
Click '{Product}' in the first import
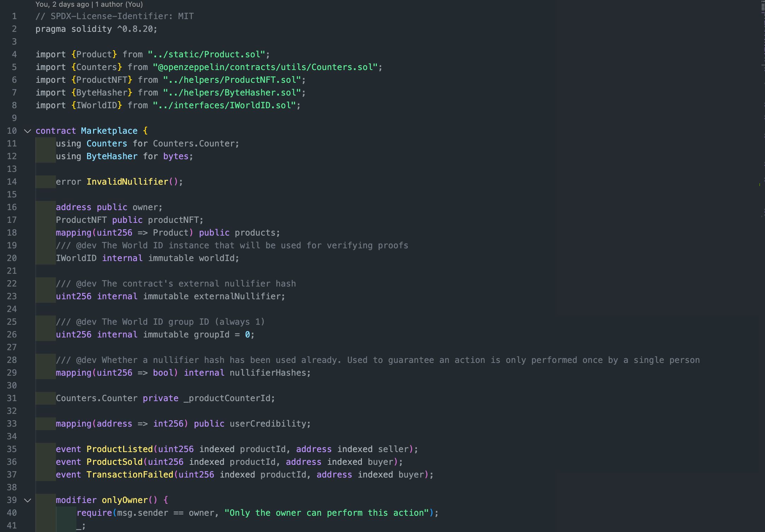click(x=94, y=54)
